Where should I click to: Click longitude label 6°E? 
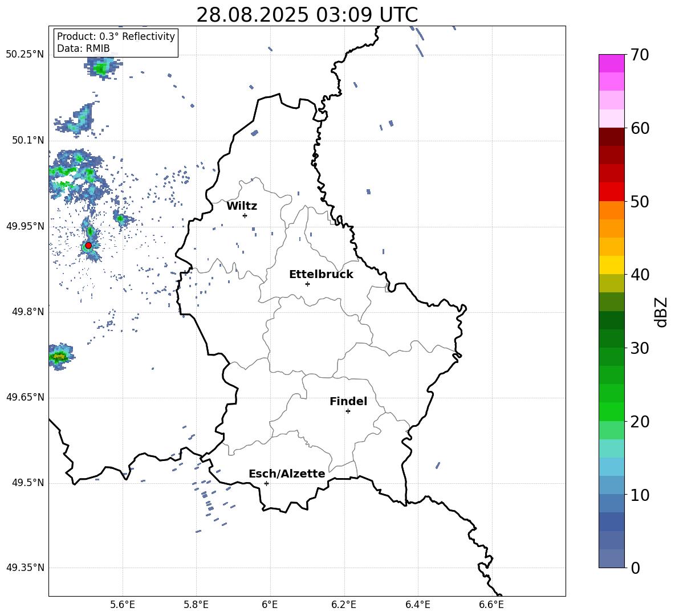click(x=270, y=605)
